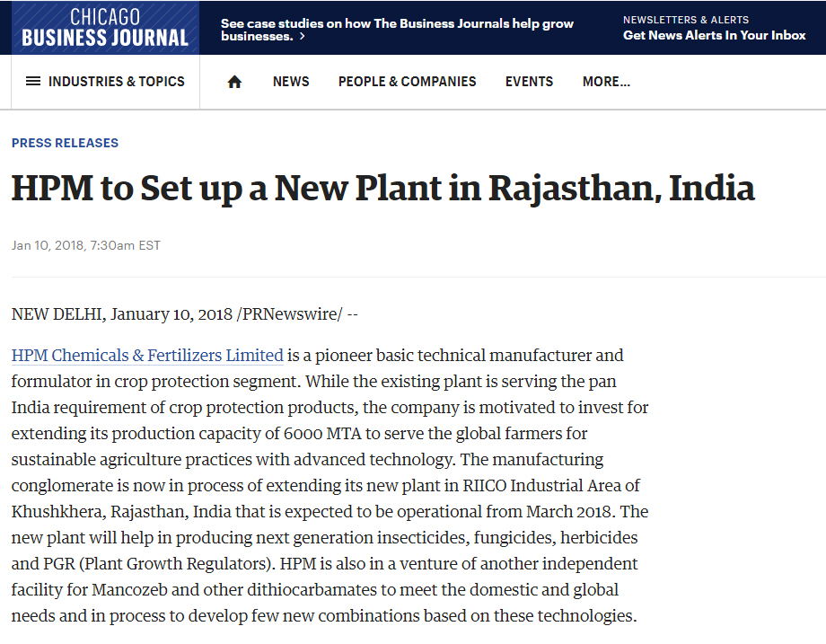Click the word 'PRNewswire' in dateline
The height and width of the screenshot is (644, 826).
[x=289, y=314]
